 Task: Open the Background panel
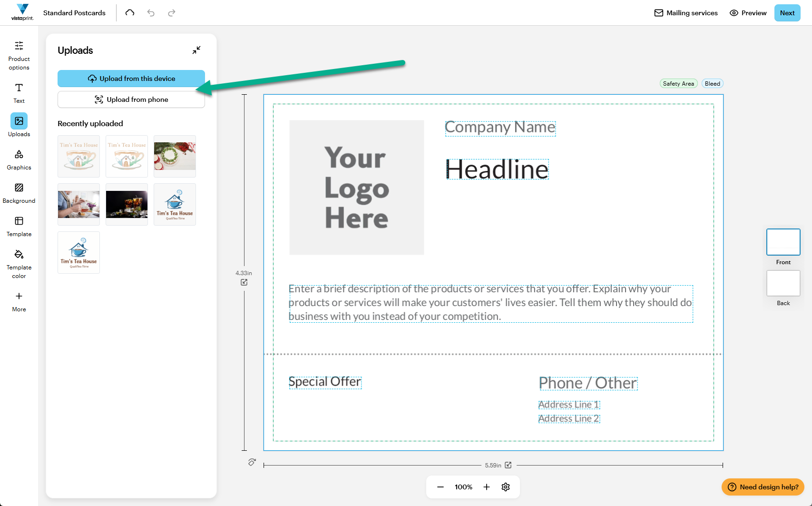tap(19, 193)
